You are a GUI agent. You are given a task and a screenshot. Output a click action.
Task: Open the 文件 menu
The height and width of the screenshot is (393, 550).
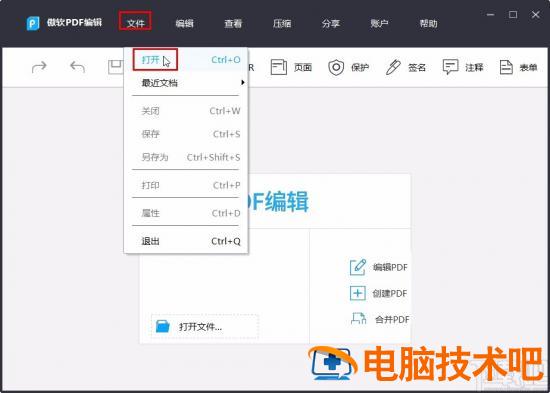click(135, 24)
